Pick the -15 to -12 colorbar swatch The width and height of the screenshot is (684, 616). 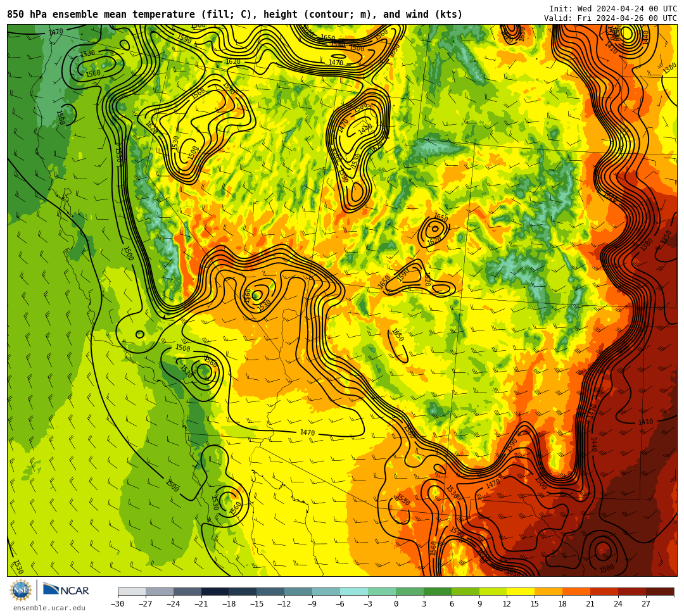coord(271,591)
